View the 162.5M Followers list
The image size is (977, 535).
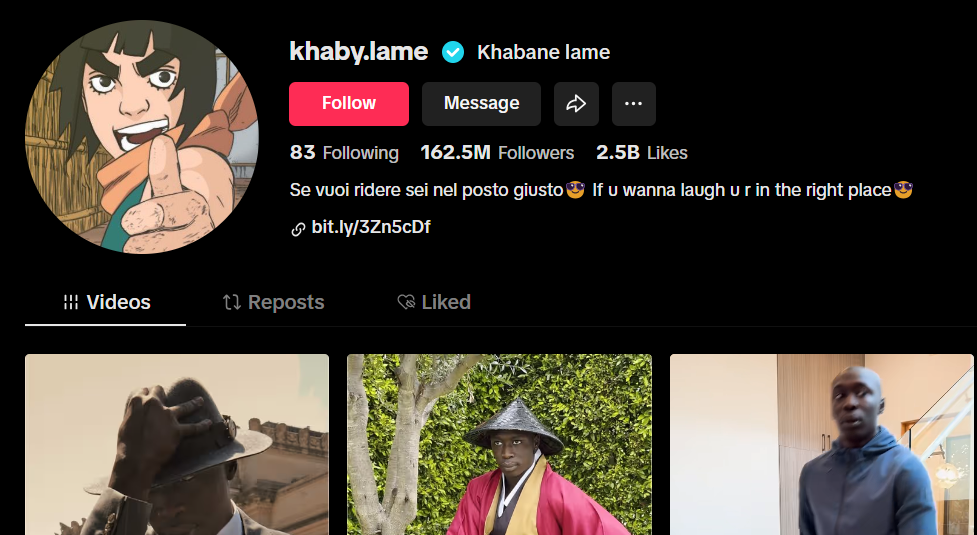click(497, 153)
